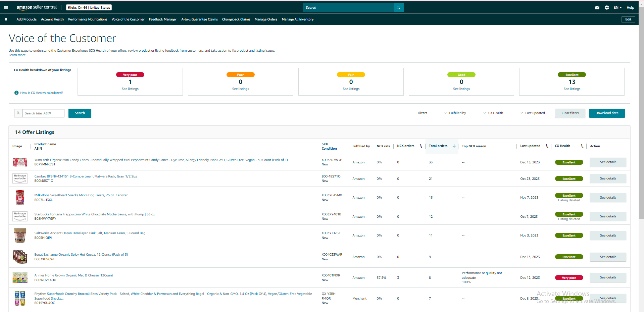The height and width of the screenshot is (312, 644).
Task: Open Chargeback Claims
Action: pyautogui.click(x=236, y=19)
